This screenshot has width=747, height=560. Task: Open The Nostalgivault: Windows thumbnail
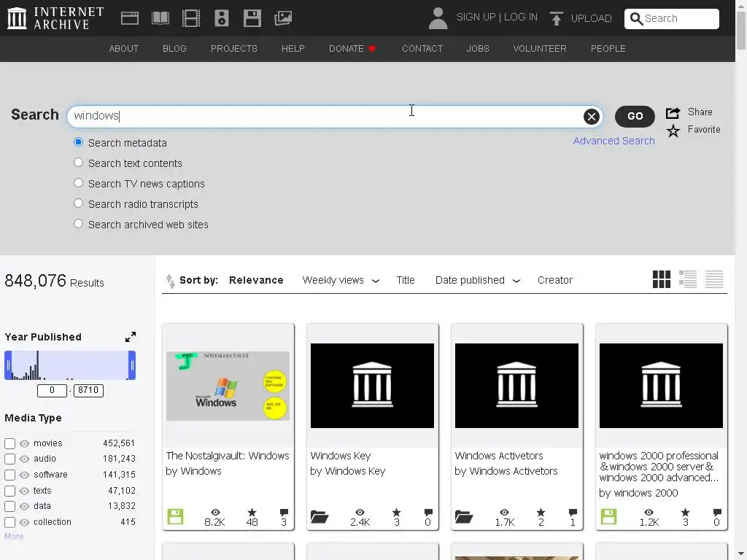(228, 386)
